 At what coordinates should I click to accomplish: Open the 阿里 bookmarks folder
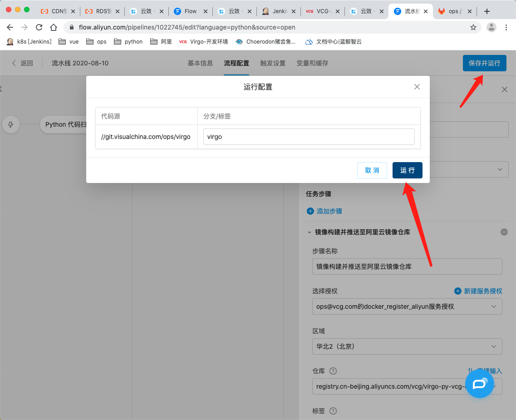[161, 41]
